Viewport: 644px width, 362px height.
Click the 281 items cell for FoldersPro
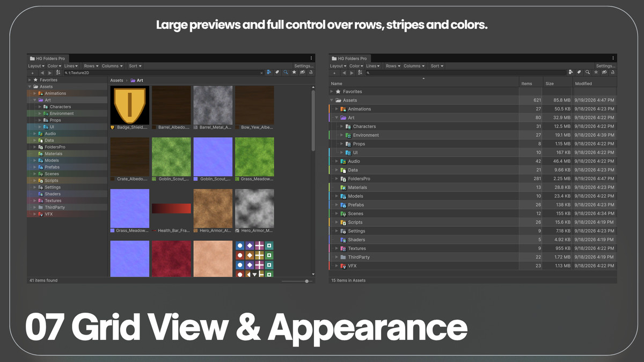point(531,179)
